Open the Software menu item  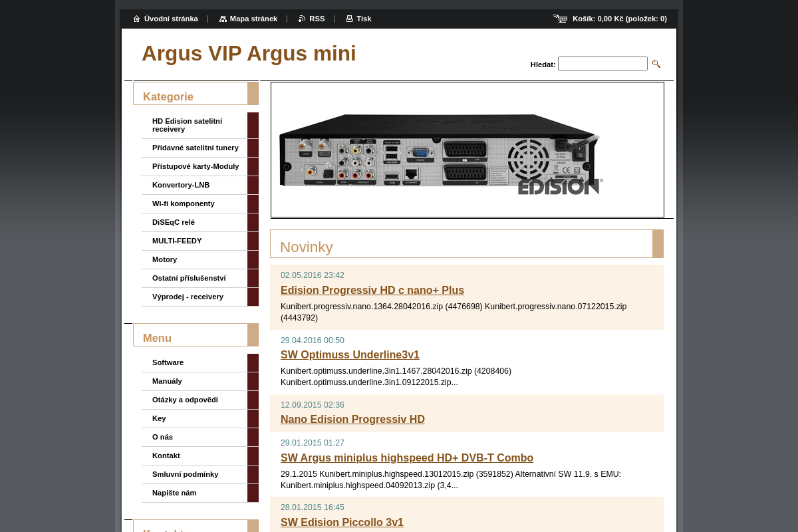point(168,362)
